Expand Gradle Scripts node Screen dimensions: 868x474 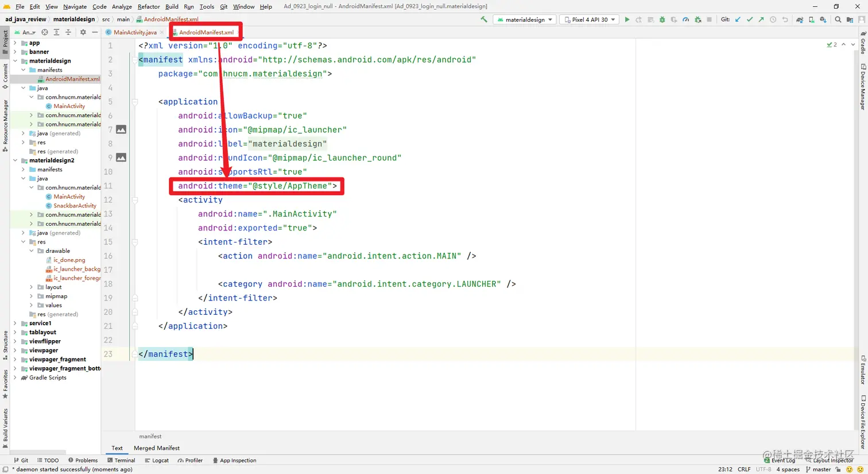(15, 377)
